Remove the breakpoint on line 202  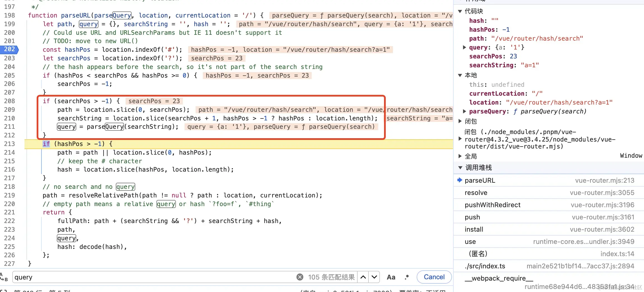coord(9,50)
